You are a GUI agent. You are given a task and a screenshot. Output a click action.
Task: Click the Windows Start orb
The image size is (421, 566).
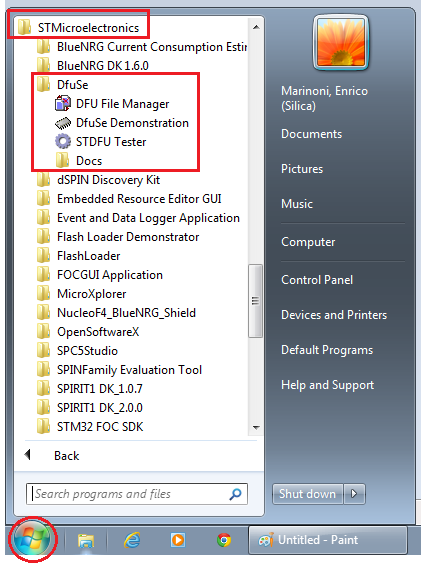point(32,540)
